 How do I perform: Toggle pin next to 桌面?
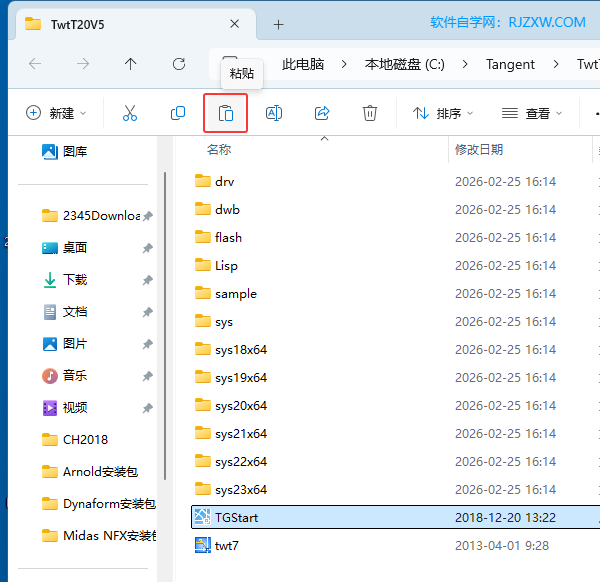click(x=148, y=248)
